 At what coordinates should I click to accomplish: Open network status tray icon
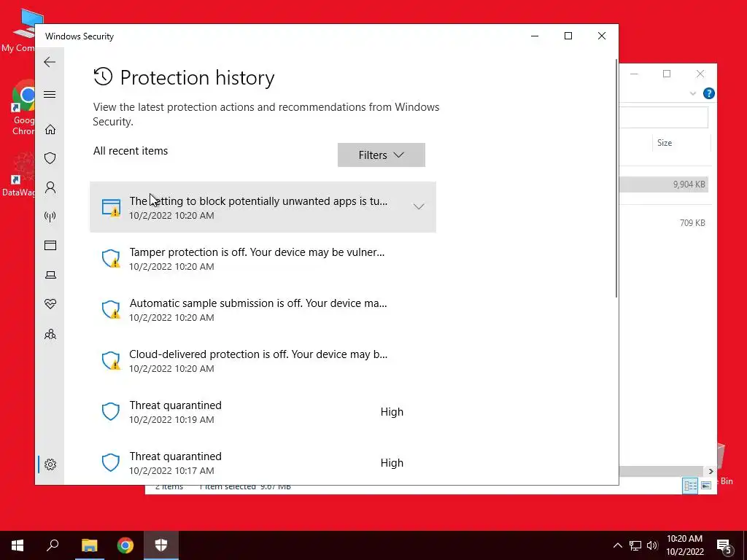[635, 545]
